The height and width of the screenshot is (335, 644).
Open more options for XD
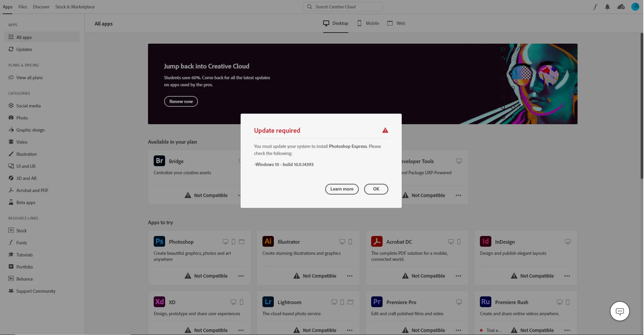[x=241, y=330]
